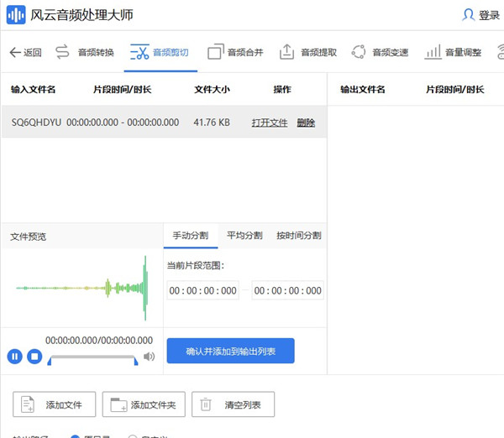This screenshot has height=438, width=504.
Task: Stop the audio preview playback
Action: coord(34,357)
